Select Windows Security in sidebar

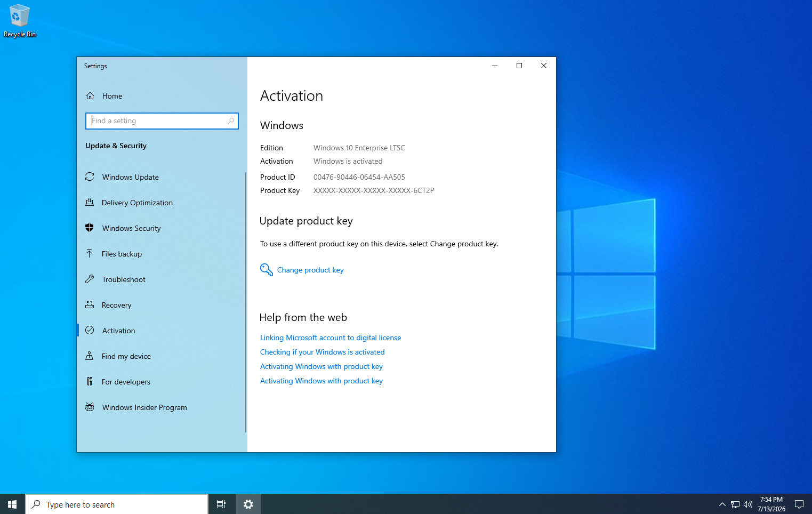click(x=161, y=228)
